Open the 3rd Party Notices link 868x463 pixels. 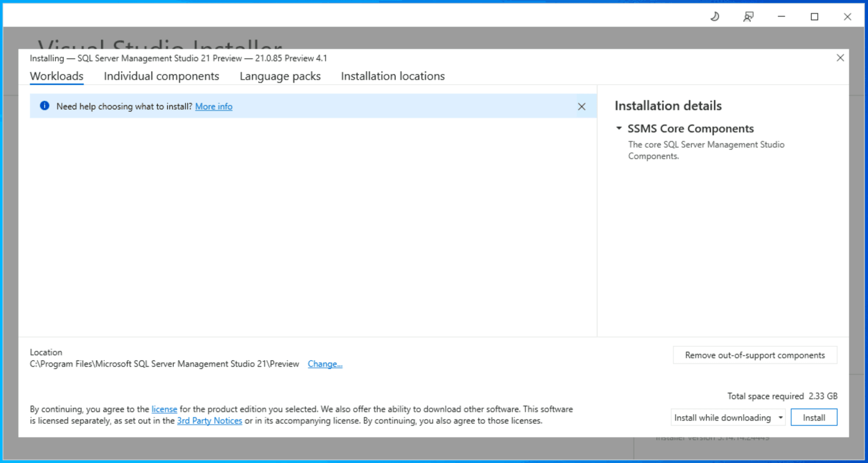(x=210, y=421)
